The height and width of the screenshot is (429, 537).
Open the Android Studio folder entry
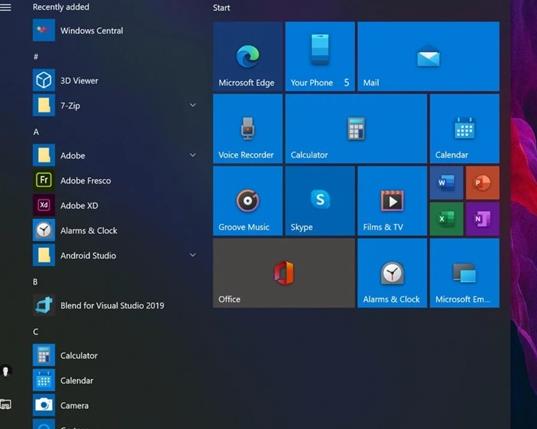click(116, 255)
